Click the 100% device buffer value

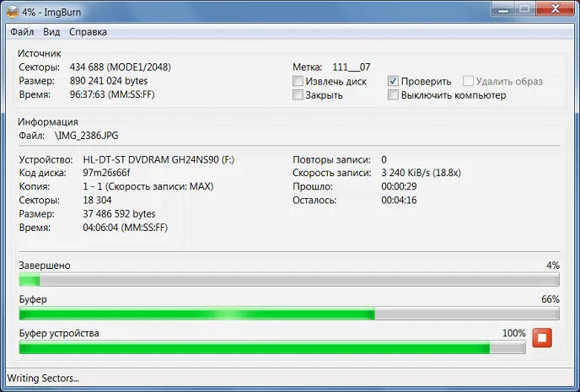pyautogui.click(x=513, y=333)
